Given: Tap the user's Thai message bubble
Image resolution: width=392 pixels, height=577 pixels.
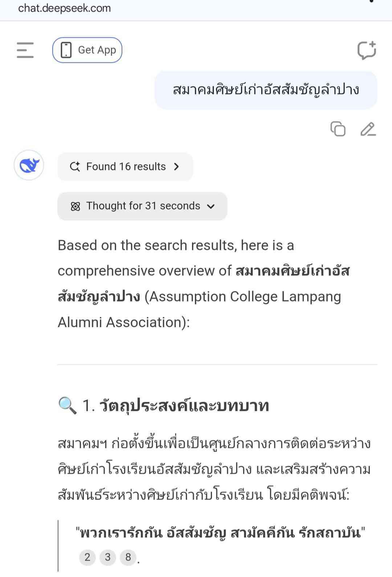Looking at the screenshot, I should 266,90.
